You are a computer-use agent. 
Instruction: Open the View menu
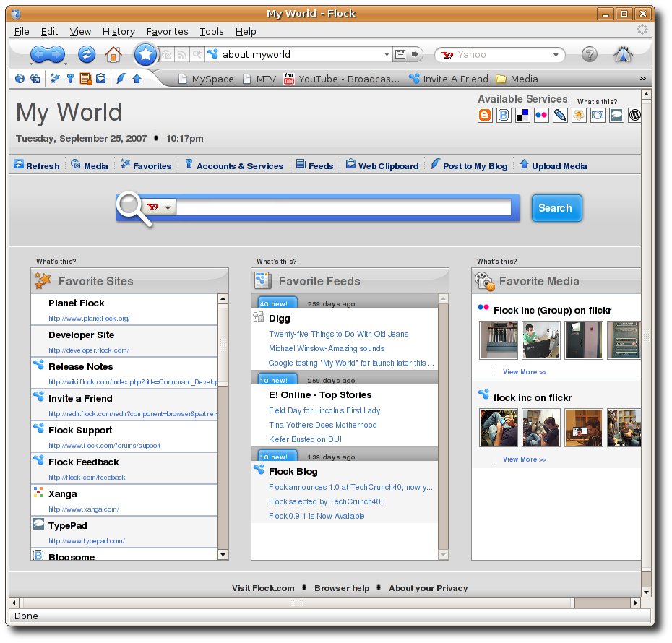pyautogui.click(x=81, y=31)
